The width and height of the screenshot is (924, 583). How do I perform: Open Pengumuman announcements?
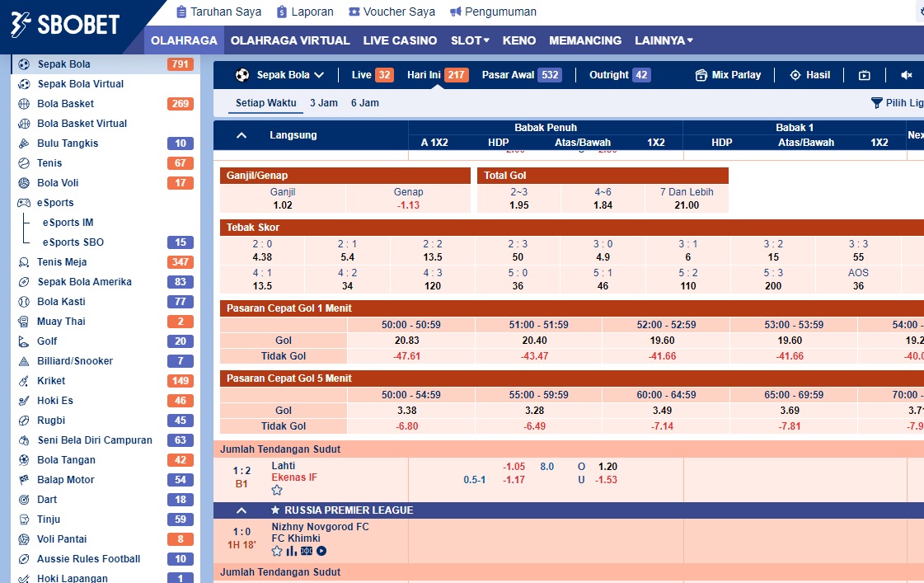[493, 12]
